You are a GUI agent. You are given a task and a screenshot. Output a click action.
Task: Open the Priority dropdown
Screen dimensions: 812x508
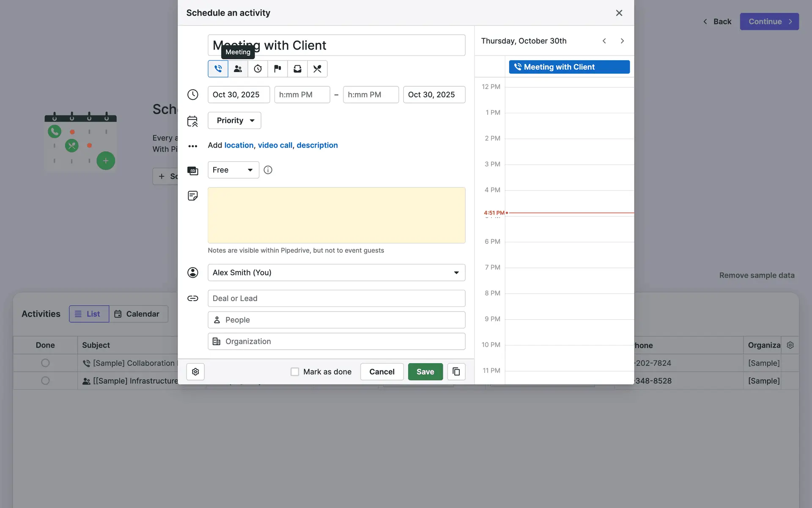coord(234,121)
